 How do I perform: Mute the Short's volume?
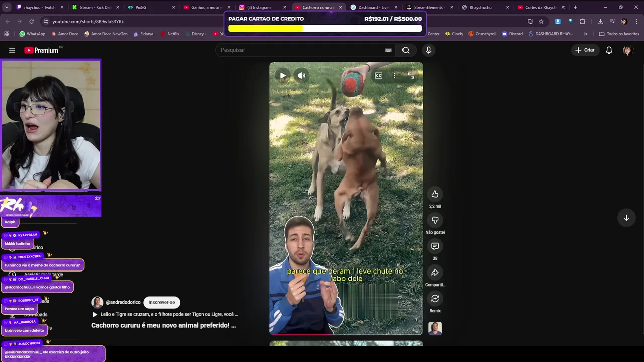[x=301, y=76]
